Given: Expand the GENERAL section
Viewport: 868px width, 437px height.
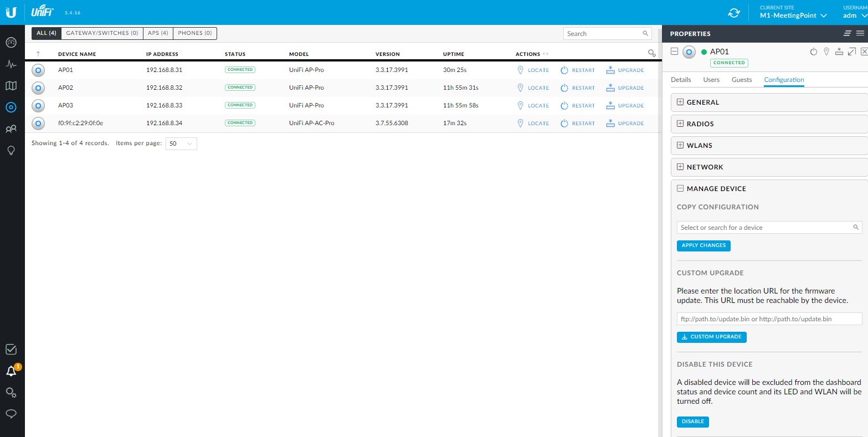Looking at the screenshot, I should click(x=680, y=102).
